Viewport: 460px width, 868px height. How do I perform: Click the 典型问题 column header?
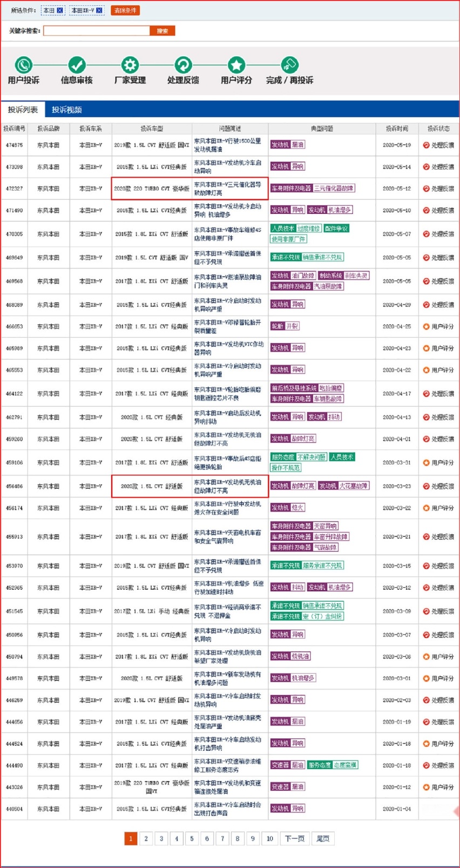coord(322,129)
